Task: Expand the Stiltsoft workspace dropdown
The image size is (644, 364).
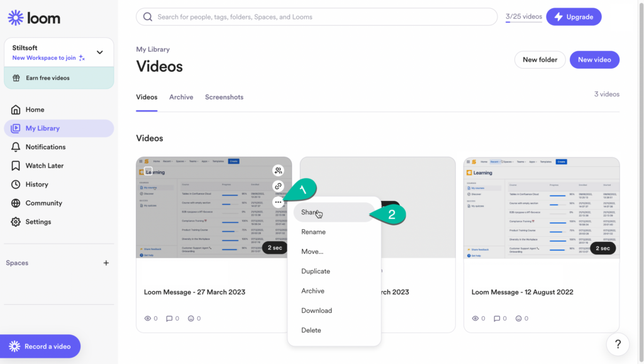Action: pyautogui.click(x=100, y=52)
